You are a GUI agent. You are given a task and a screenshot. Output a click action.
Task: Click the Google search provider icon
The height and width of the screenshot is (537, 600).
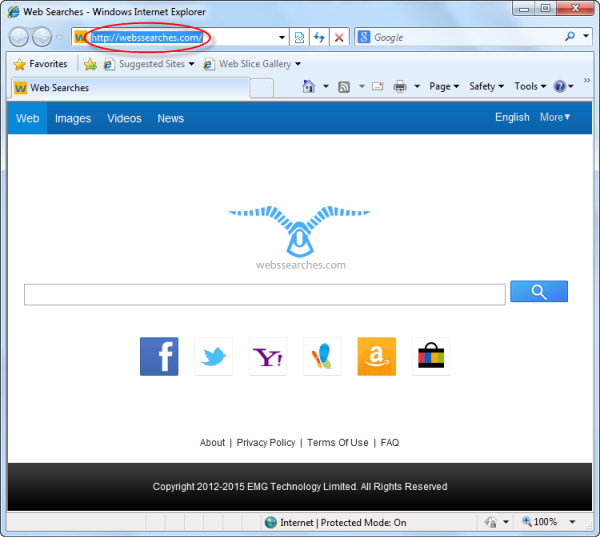click(x=364, y=37)
